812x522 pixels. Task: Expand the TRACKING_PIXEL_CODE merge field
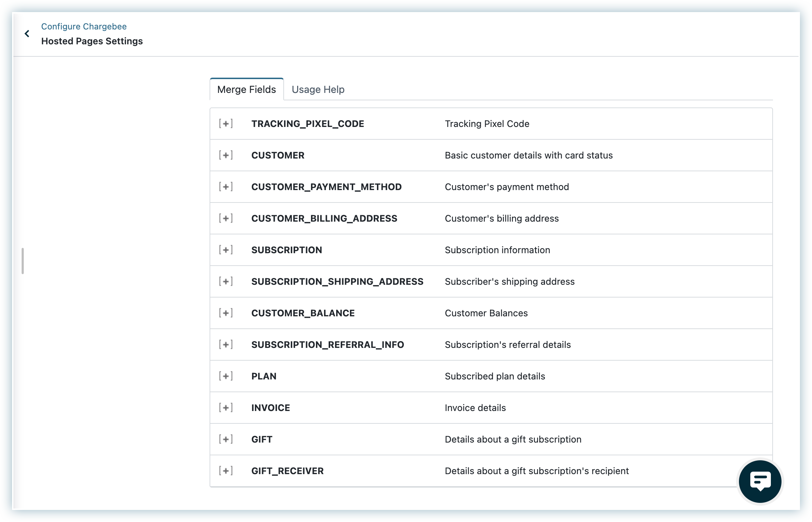[x=226, y=123]
